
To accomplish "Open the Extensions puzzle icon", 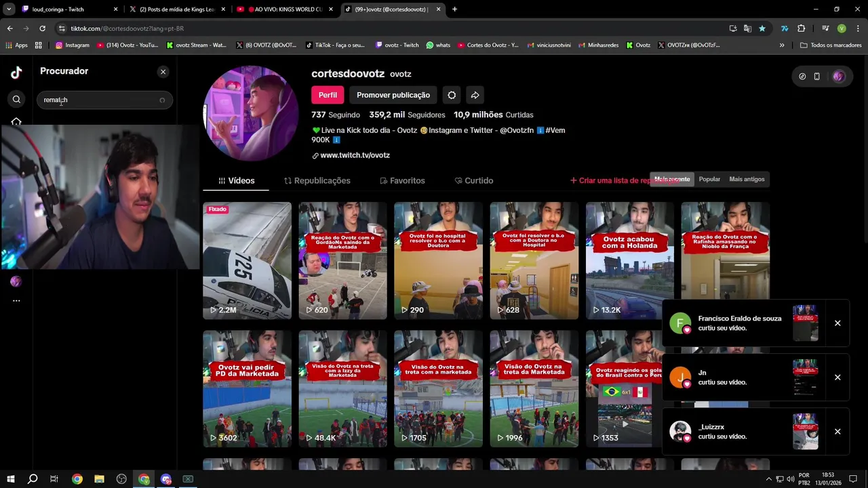I will 802,28.
